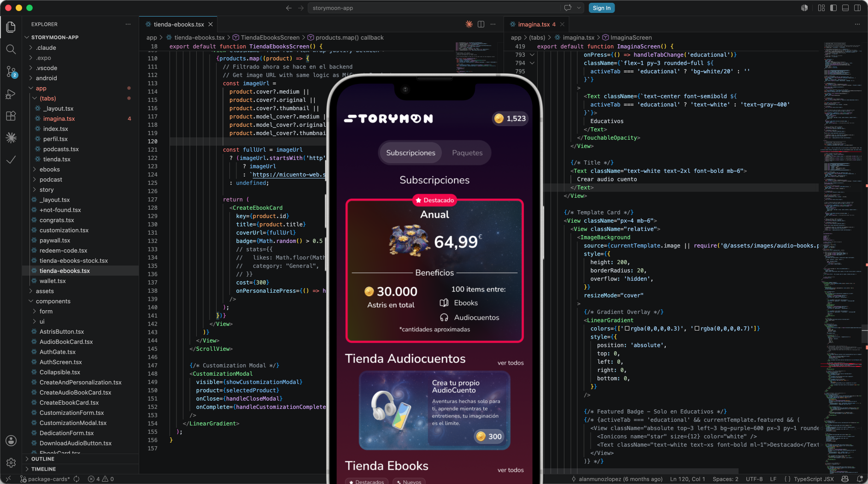Fold code at line 793 in imagina.tsx
The image size is (868, 484).
point(532,55)
